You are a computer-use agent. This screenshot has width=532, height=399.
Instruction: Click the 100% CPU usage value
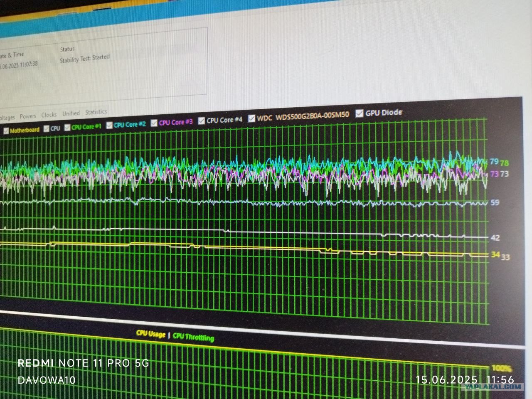[x=501, y=368]
